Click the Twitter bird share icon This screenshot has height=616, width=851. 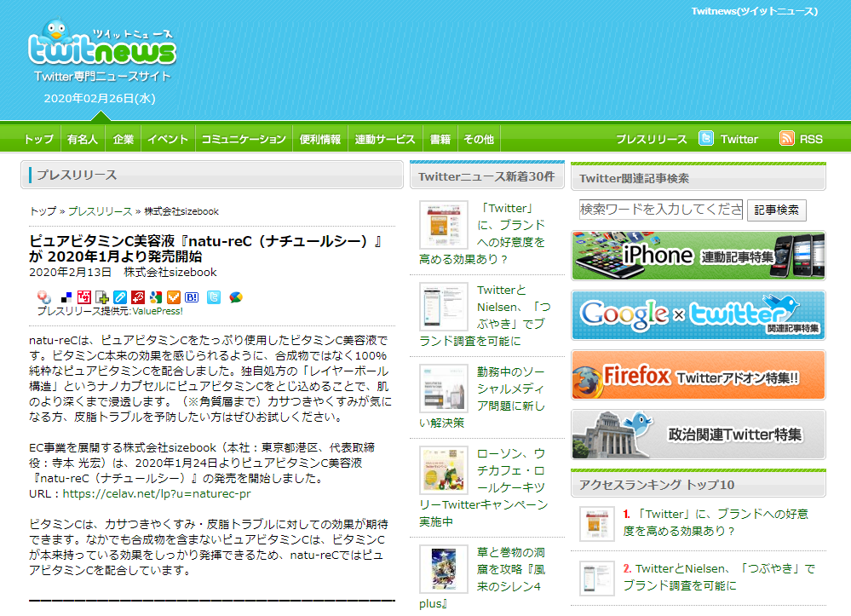click(x=214, y=297)
